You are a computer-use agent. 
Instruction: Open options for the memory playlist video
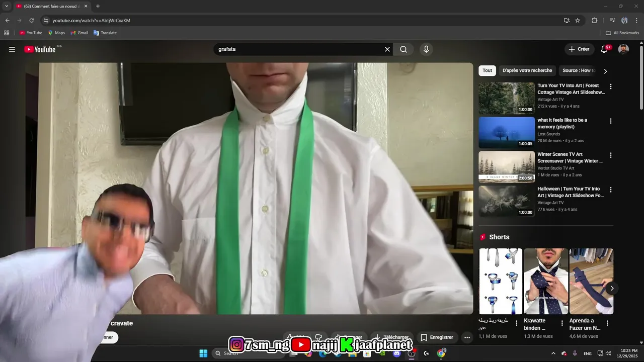pyautogui.click(x=611, y=121)
